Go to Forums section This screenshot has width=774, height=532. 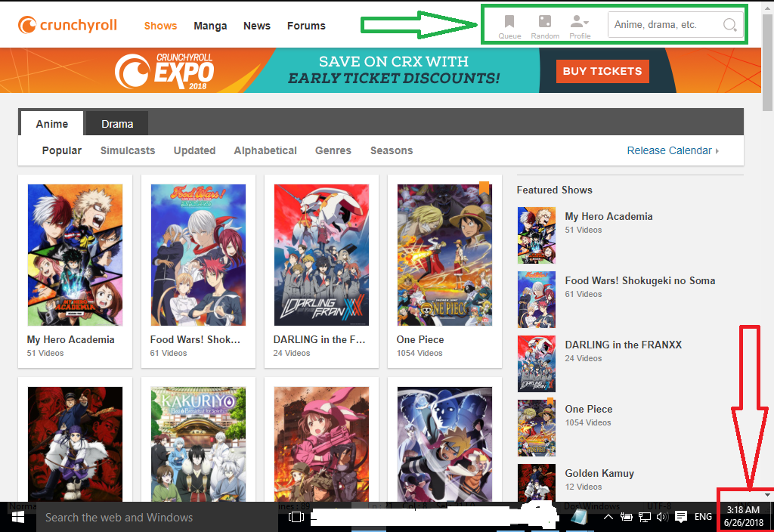(306, 26)
